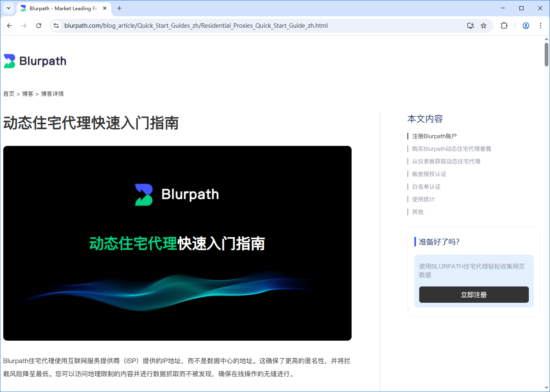Minimize the Chrome window
This screenshot has width=550, height=392.
pyautogui.click(x=503, y=8)
